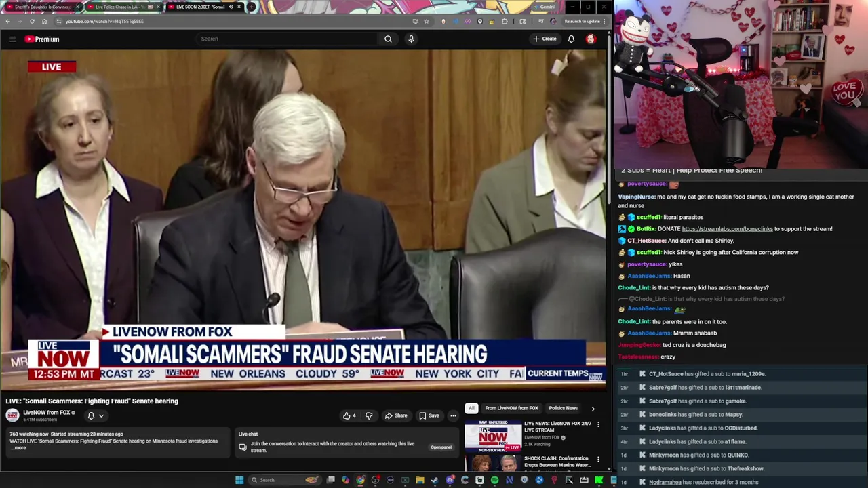868x488 pixels.
Task: Go back with the browser back arrow
Action: pyautogui.click(x=7, y=21)
